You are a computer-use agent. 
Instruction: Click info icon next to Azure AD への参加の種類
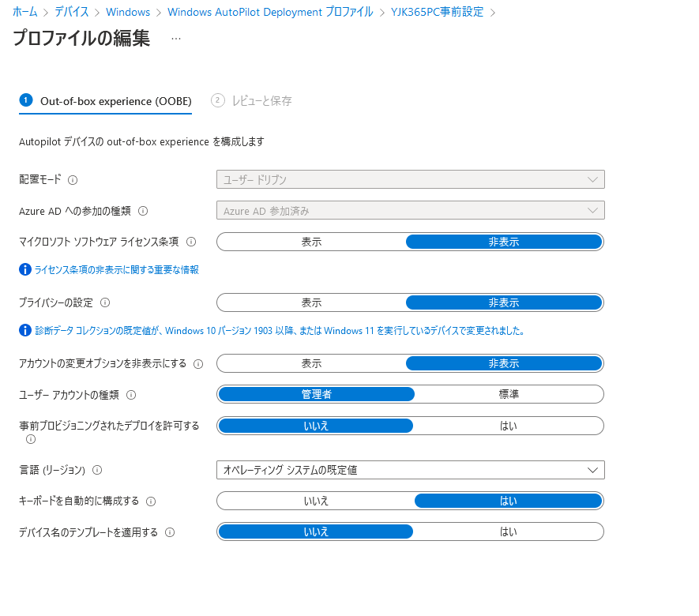pos(143,211)
